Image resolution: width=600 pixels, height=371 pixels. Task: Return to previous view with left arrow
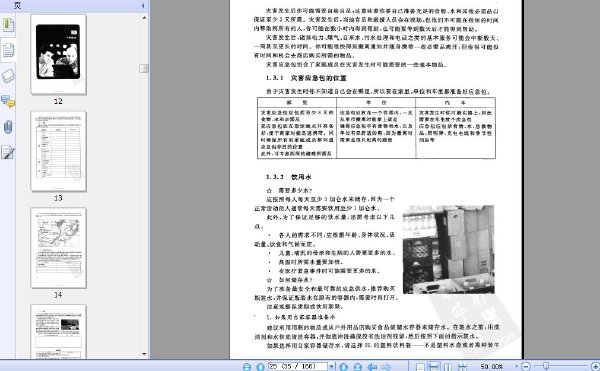tap(372, 367)
